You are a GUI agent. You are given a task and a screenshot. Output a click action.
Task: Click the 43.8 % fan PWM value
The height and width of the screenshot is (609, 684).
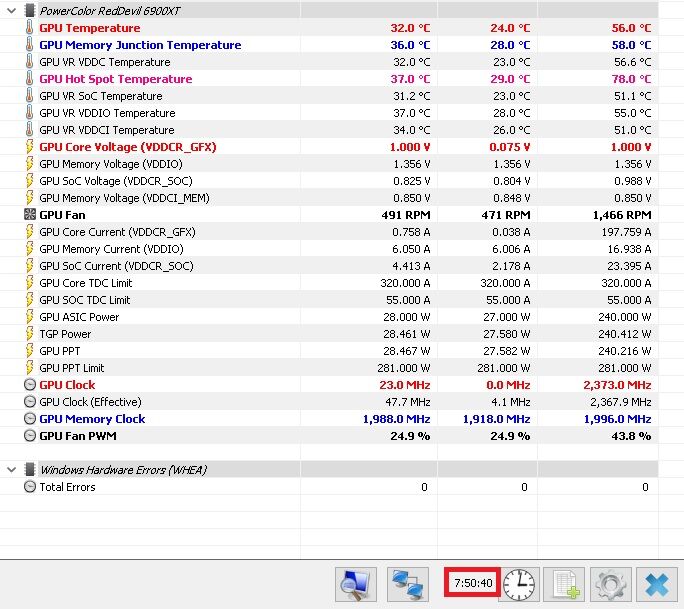point(631,436)
